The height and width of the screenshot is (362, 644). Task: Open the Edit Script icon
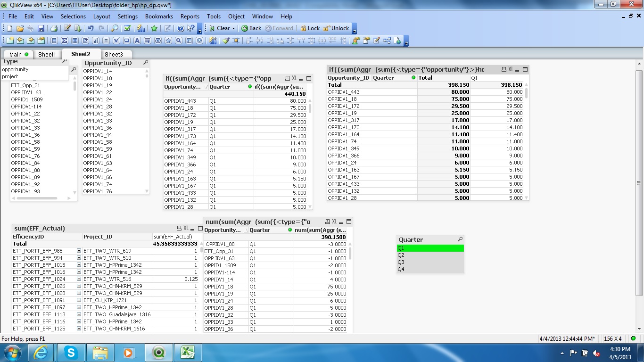67,28
